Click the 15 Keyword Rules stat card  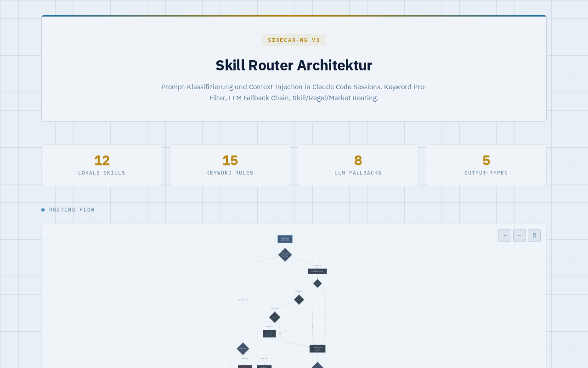click(230, 165)
